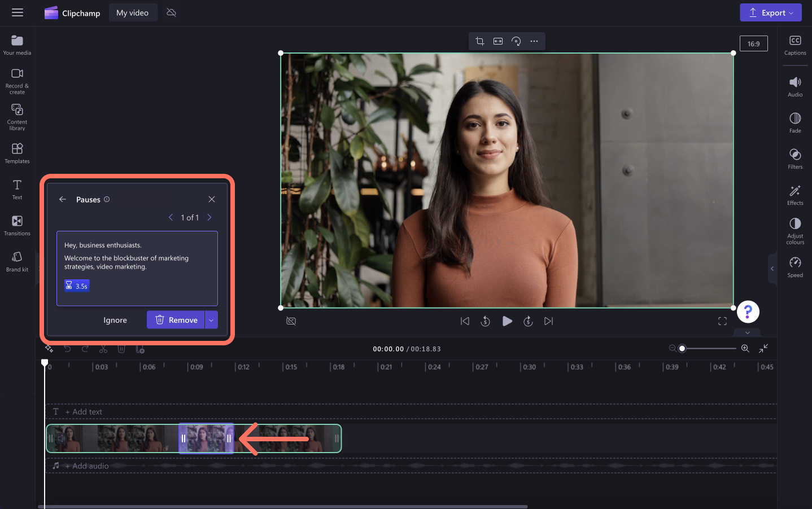Click the Fit/fill icon
The width and height of the screenshot is (812, 509).
click(x=498, y=41)
